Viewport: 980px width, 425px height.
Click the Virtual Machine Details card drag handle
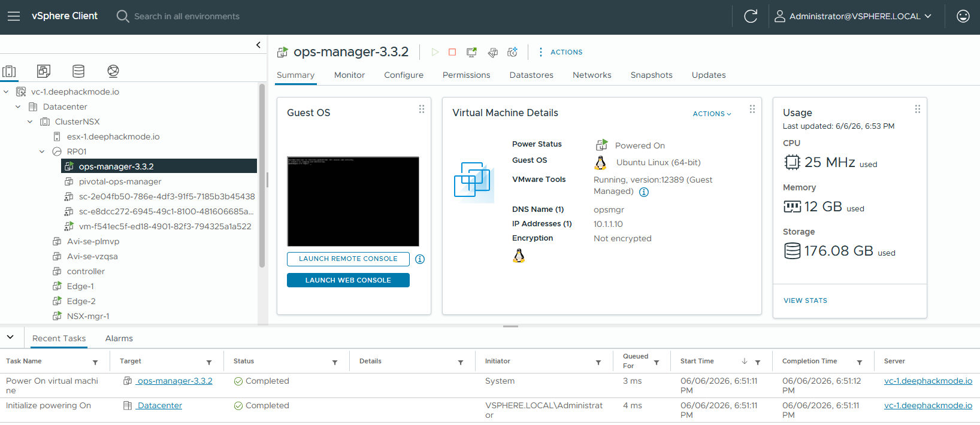tap(752, 109)
